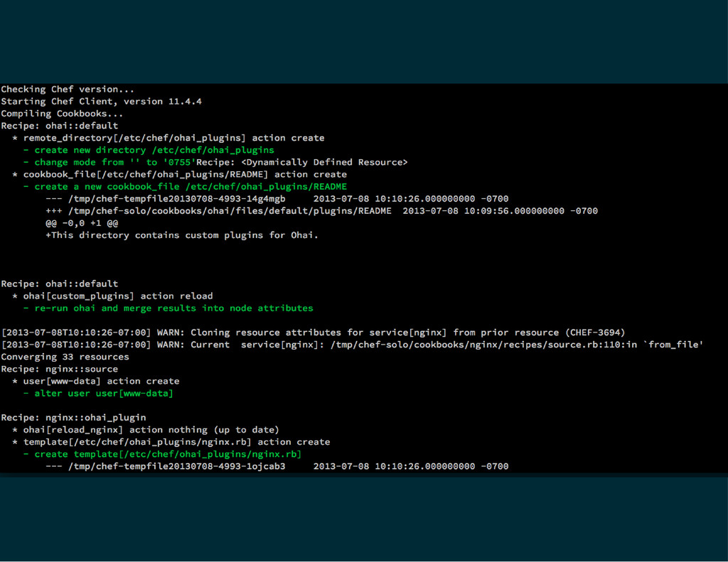Click cookbook_file[/etc/chef/ohai_plugins/README] action create line

pyautogui.click(x=180, y=174)
